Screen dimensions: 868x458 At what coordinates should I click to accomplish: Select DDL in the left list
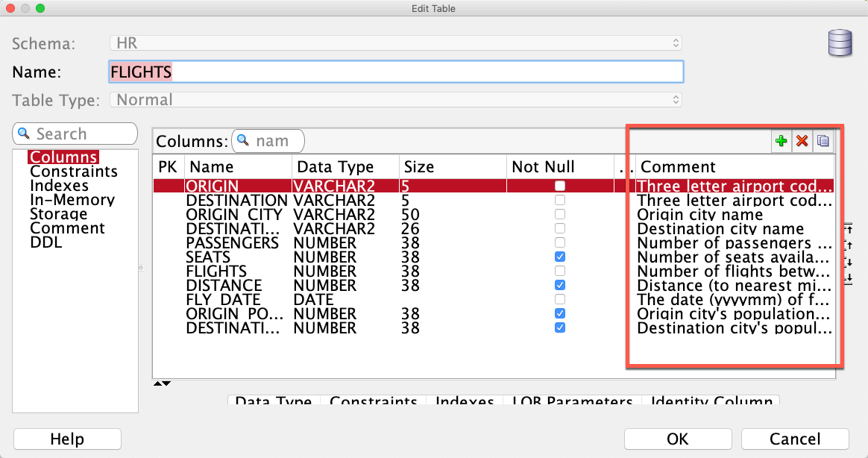click(46, 242)
